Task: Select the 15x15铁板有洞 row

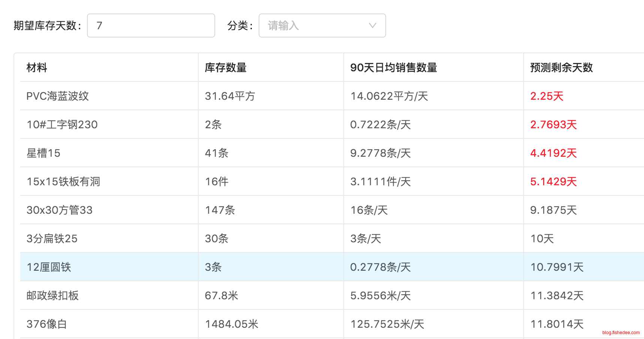Action: (63, 181)
